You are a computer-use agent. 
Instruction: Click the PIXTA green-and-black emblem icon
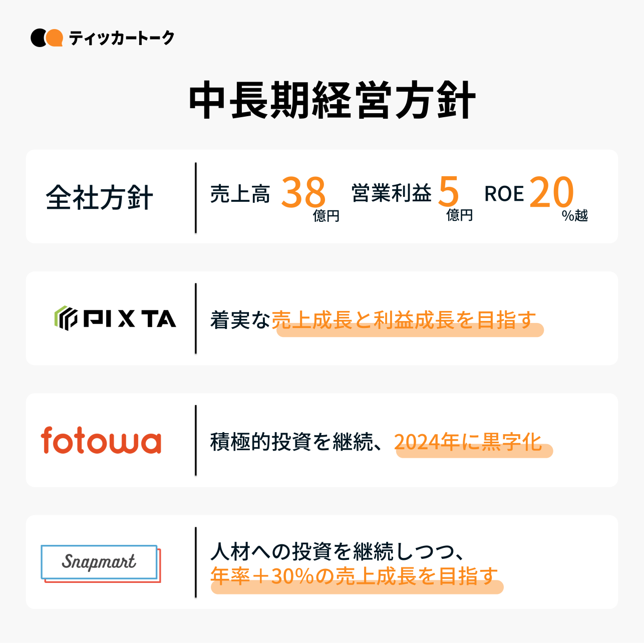tap(66, 318)
